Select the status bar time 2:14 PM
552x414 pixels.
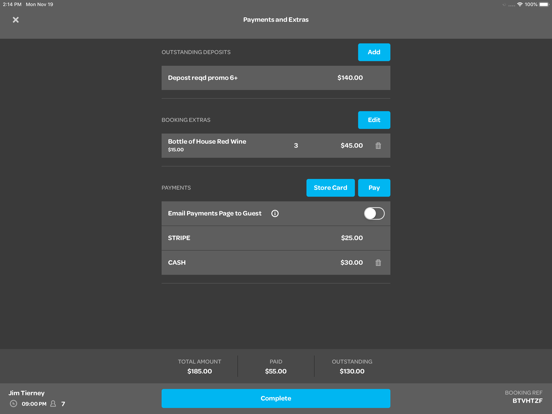pyautogui.click(x=12, y=4)
